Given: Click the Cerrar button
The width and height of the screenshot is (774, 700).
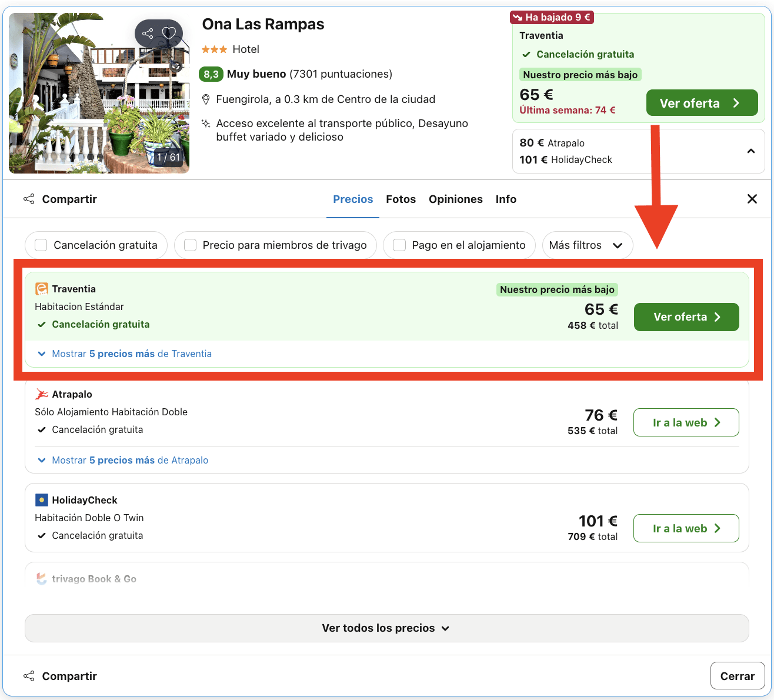Looking at the screenshot, I should [x=738, y=676].
